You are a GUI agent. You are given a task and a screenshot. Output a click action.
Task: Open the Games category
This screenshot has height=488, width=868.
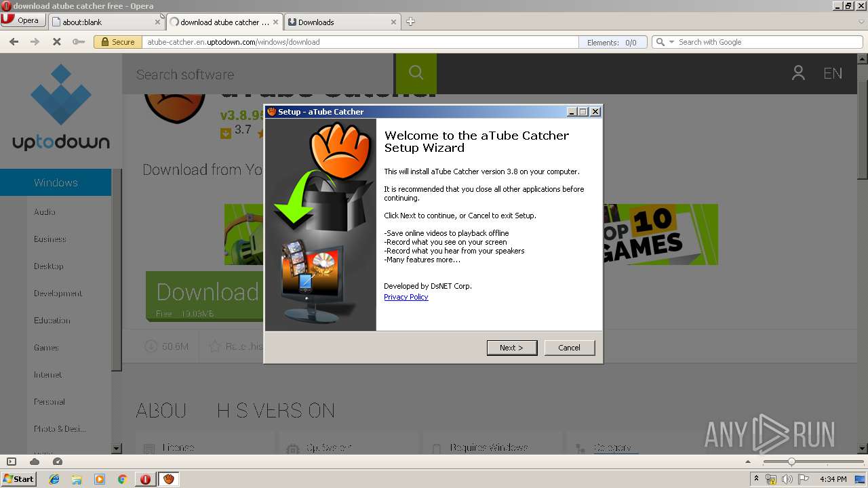(46, 347)
